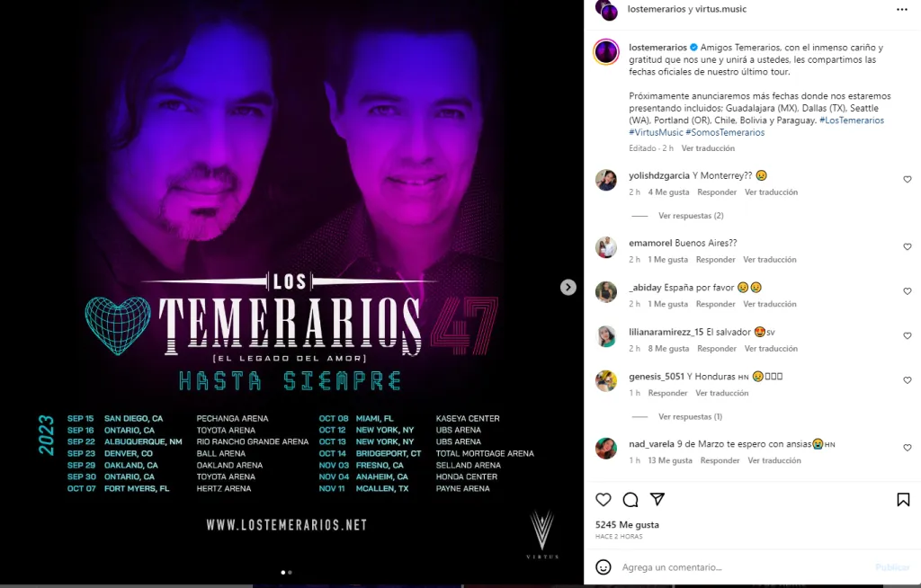Click Ver traducción under the caption
This screenshot has height=588, width=921.
708,148
